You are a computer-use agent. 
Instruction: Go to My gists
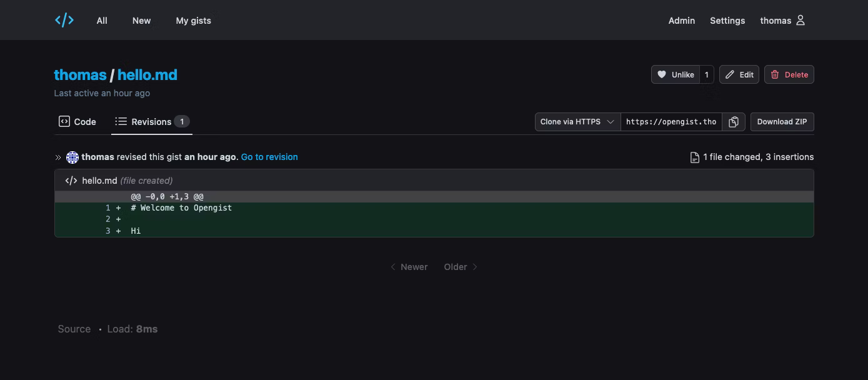pos(193,21)
